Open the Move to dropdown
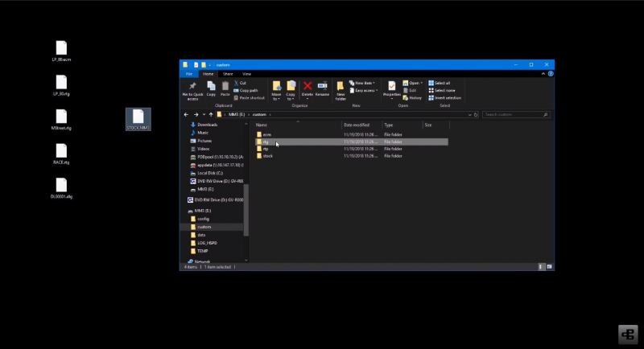 [276, 90]
